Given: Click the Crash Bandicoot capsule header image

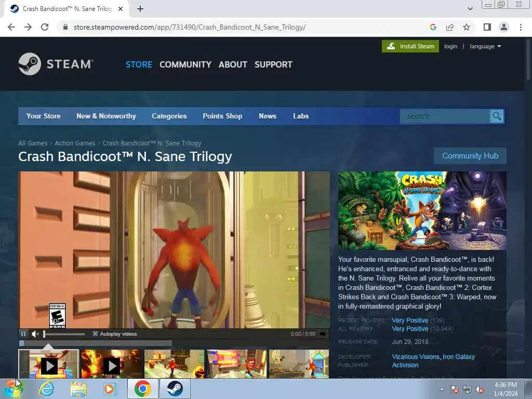Looking at the screenshot, I should (x=422, y=211).
